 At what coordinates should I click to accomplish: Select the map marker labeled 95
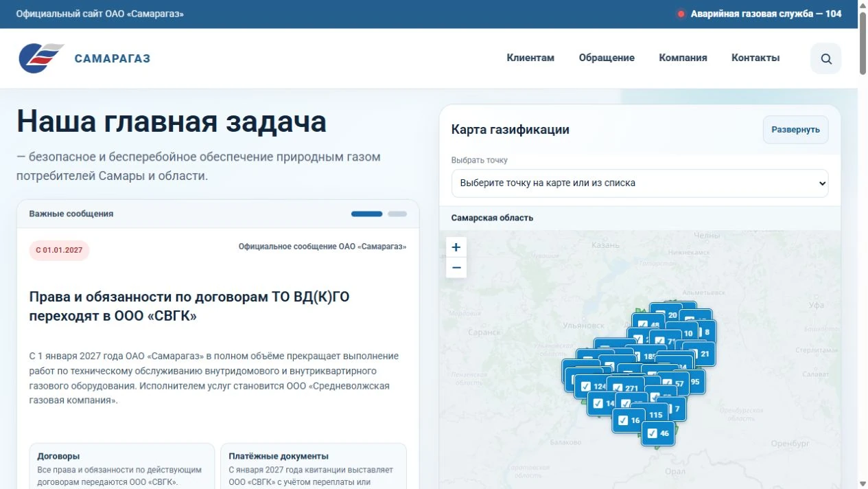pos(696,382)
